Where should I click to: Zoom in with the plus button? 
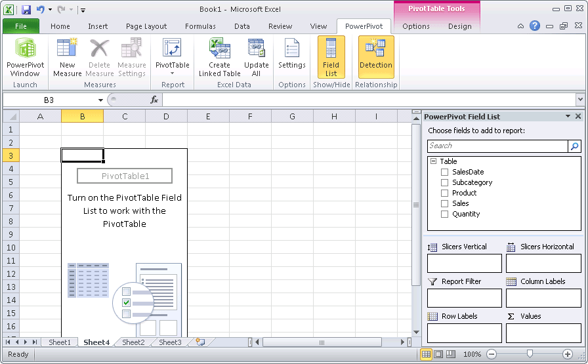568,354
